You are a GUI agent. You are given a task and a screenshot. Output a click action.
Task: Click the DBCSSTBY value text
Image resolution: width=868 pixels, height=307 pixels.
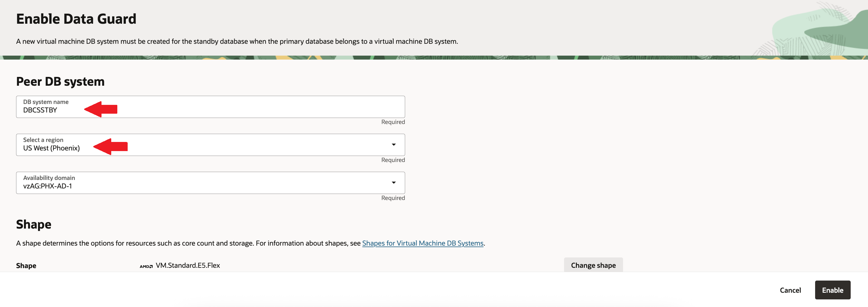pyautogui.click(x=40, y=110)
